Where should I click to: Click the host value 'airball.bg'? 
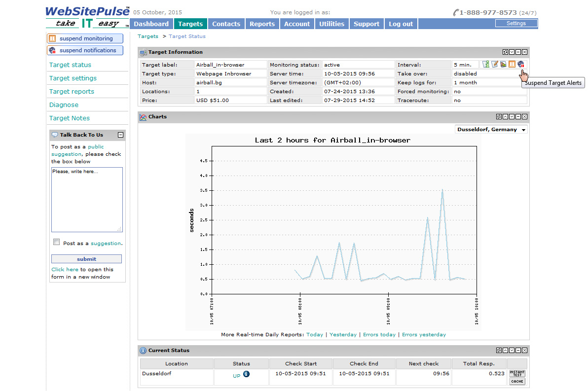coord(209,82)
